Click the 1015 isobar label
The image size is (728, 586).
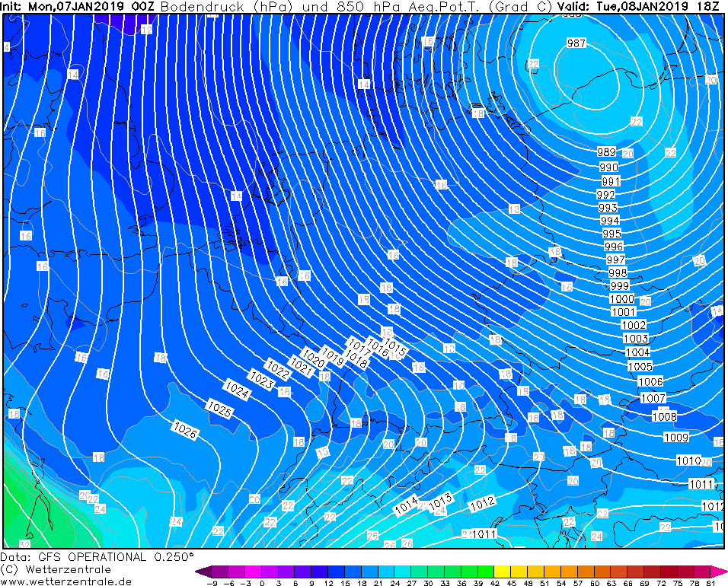(x=395, y=346)
